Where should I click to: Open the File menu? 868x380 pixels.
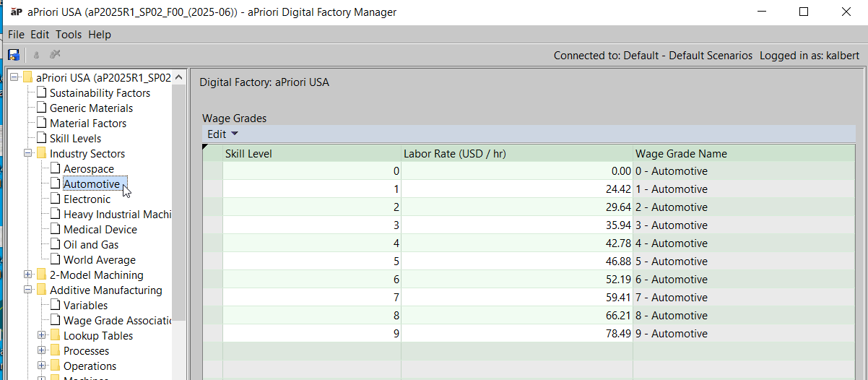(16, 34)
